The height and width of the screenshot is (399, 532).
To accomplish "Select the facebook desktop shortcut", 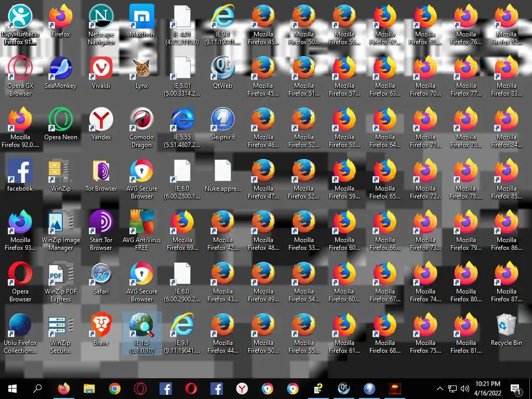I will tap(20, 176).
